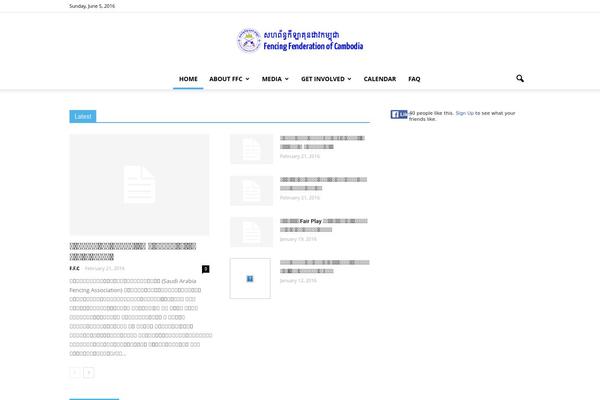Click the January 19, 2016 date text

point(298,239)
